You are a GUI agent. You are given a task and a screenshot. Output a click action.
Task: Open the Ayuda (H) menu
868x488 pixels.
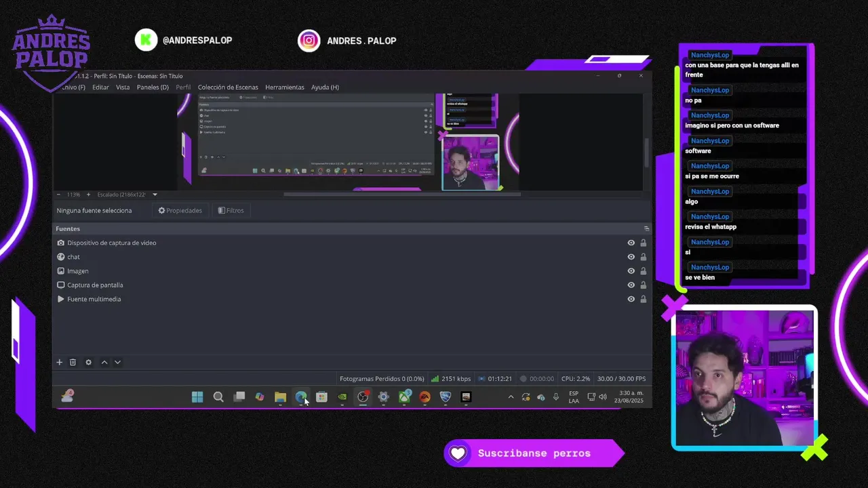coord(325,87)
